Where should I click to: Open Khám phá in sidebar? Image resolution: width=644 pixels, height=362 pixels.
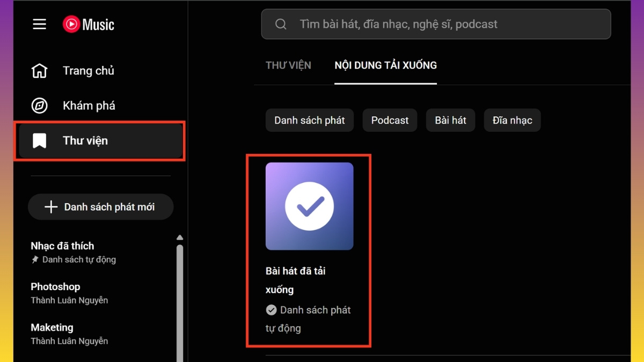100,106
